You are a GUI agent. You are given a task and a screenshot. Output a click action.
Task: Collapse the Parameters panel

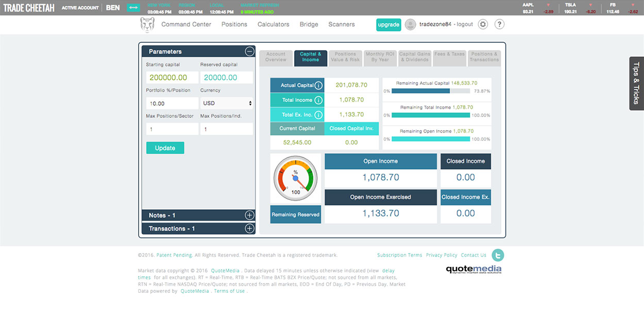(249, 52)
